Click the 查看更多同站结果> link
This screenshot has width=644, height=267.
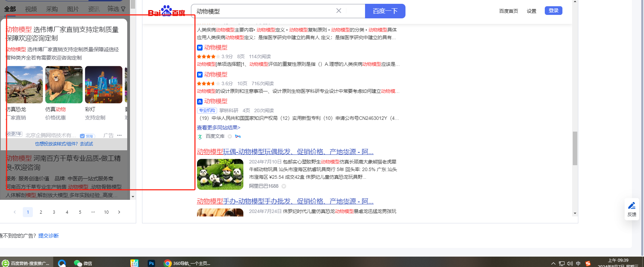point(218,127)
